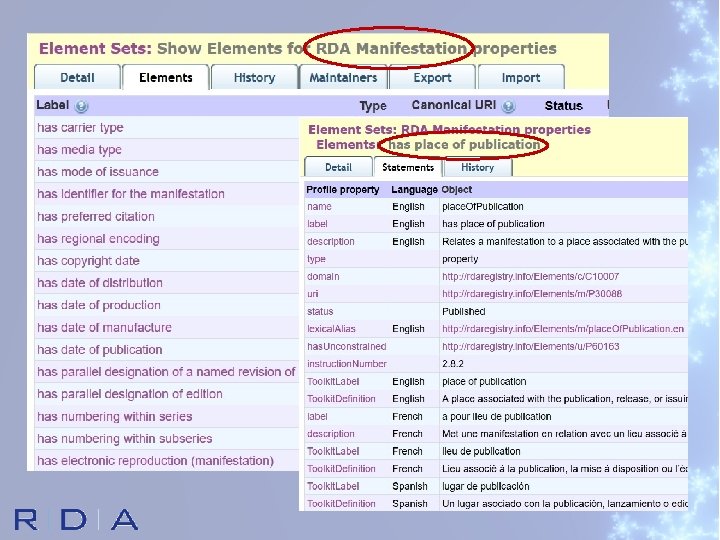This screenshot has height=540, width=720.
Task: Click the 'name' profile property link
Action: point(319,207)
